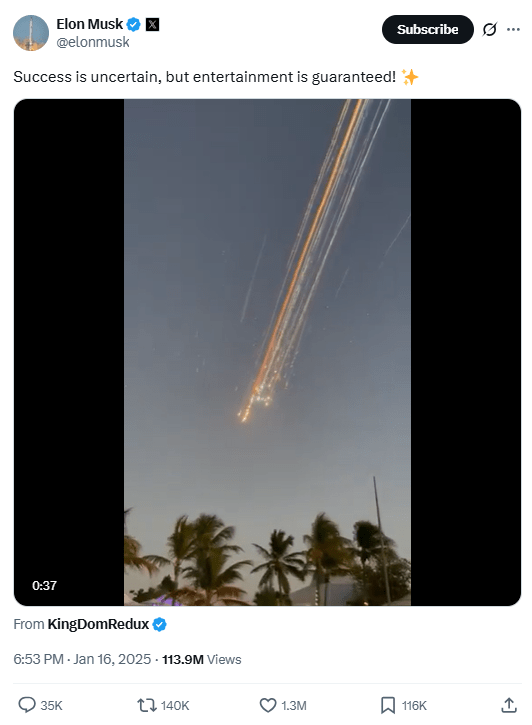Click the verified badge next to KingDomRedux

[x=159, y=624]
